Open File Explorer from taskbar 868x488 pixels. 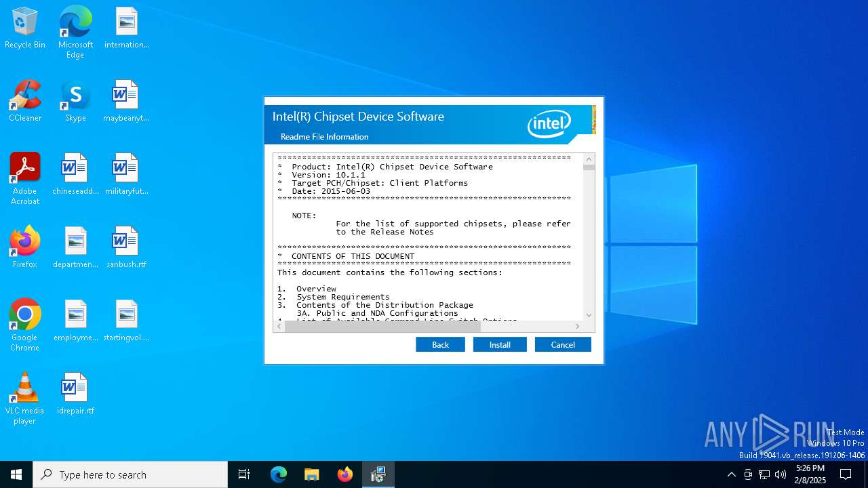[311, 474]
